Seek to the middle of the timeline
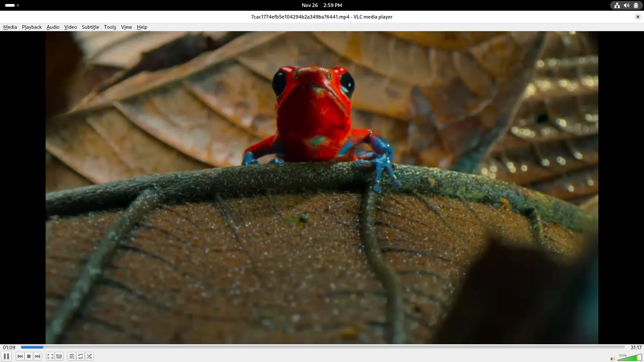The image size is (644, 362). pyautogui.click(x=323, y=347)
